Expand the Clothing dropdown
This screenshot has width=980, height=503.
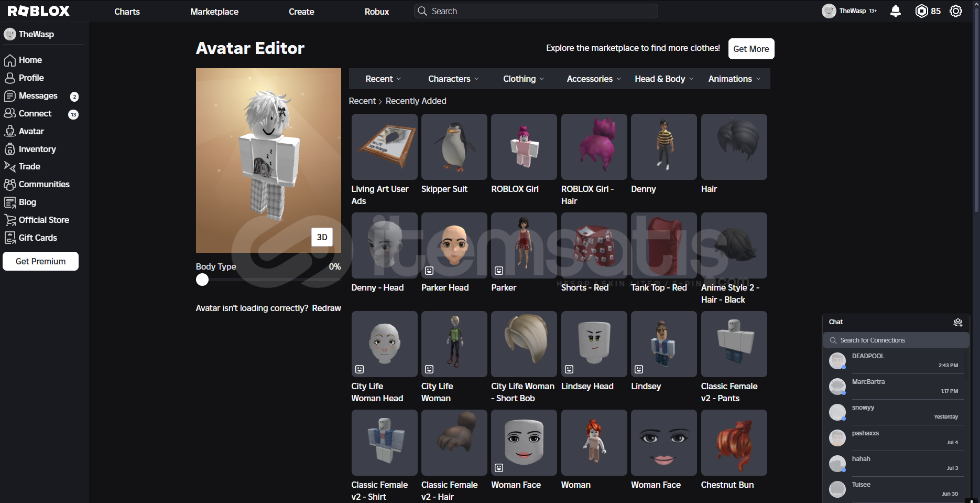(x=524, y=79)
